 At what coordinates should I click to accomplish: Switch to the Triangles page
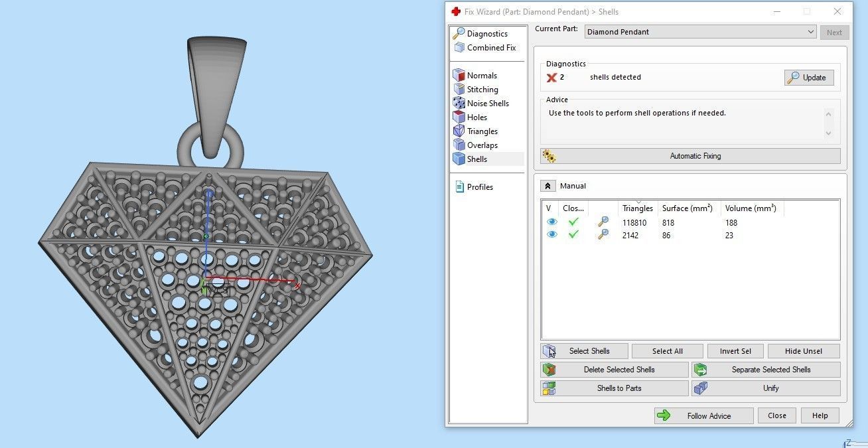pyautogui.click(x=482, y=131)
